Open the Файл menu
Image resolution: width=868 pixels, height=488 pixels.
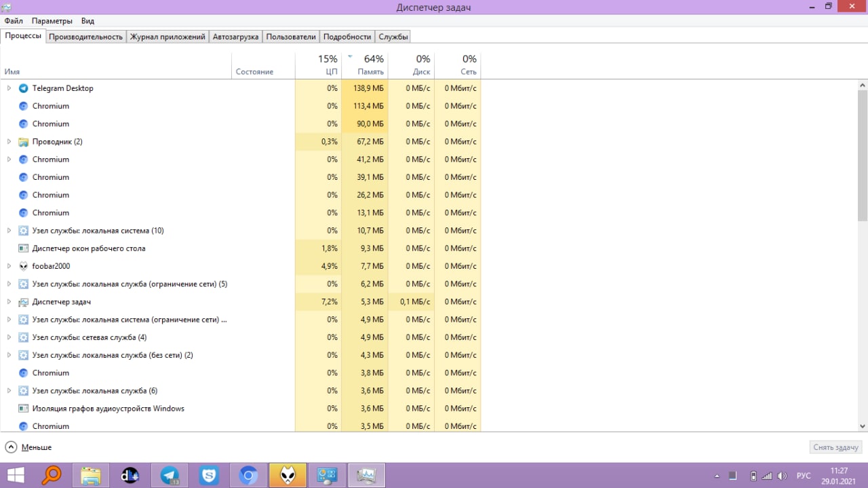point(14,21)
